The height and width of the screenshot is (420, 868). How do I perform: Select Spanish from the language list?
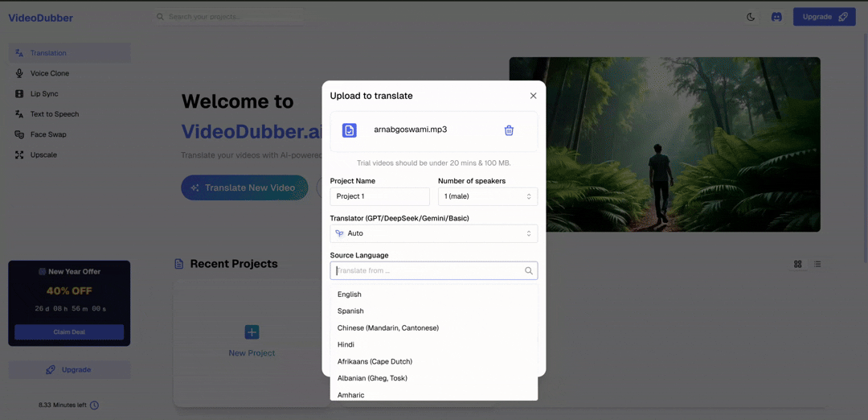tap(434, 311)
